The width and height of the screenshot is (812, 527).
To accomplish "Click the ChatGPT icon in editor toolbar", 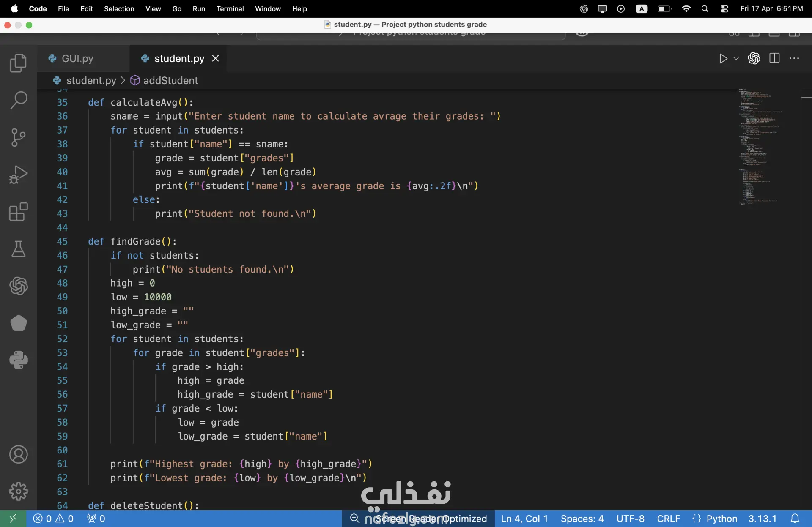I will click(x=754, y=58).
